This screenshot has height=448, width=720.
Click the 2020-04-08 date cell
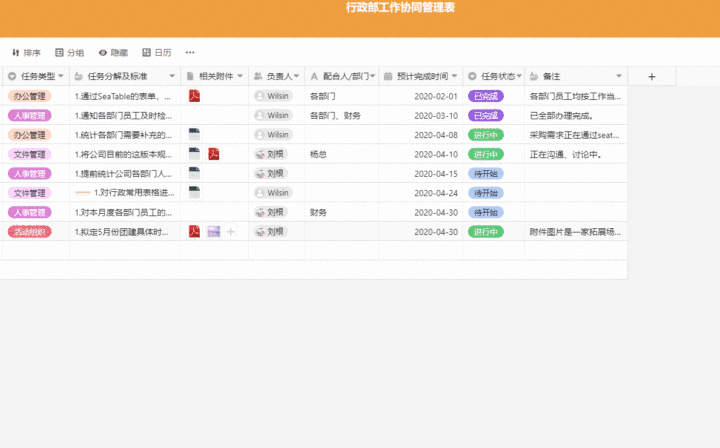tap(421, 135)
